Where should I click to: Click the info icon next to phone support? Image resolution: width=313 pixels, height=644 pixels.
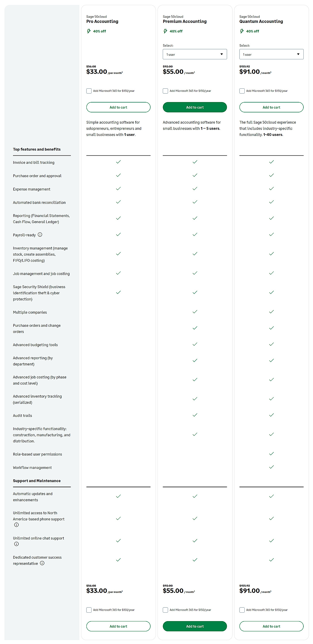click(x=16, y=525)
